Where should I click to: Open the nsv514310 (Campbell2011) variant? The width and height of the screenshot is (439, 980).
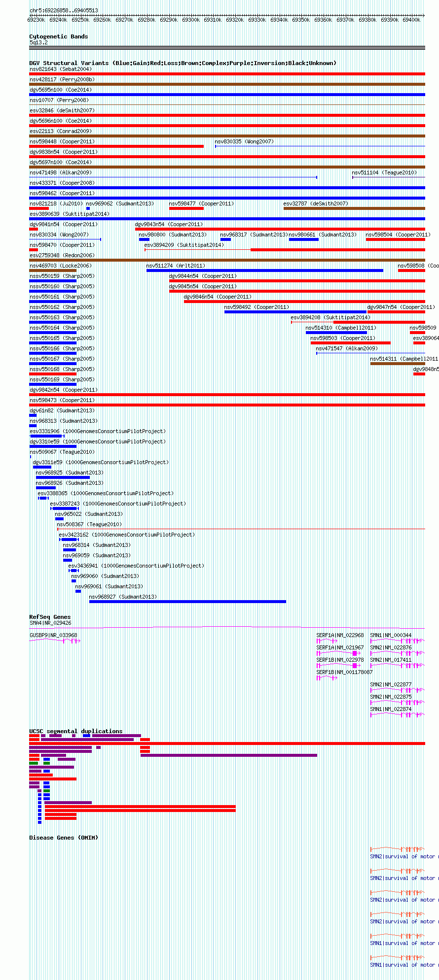(x=336, y=333)
